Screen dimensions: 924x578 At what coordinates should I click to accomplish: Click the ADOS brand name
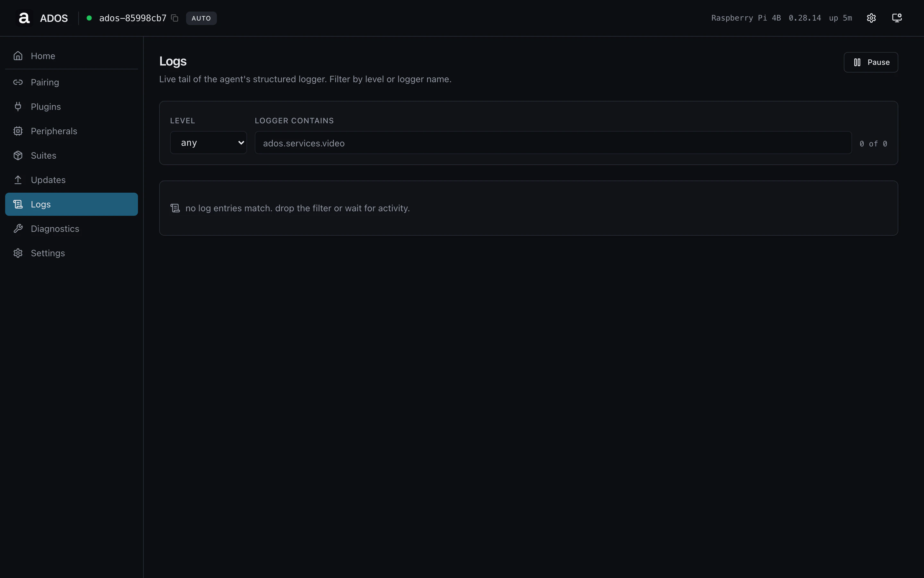(54, 18)
